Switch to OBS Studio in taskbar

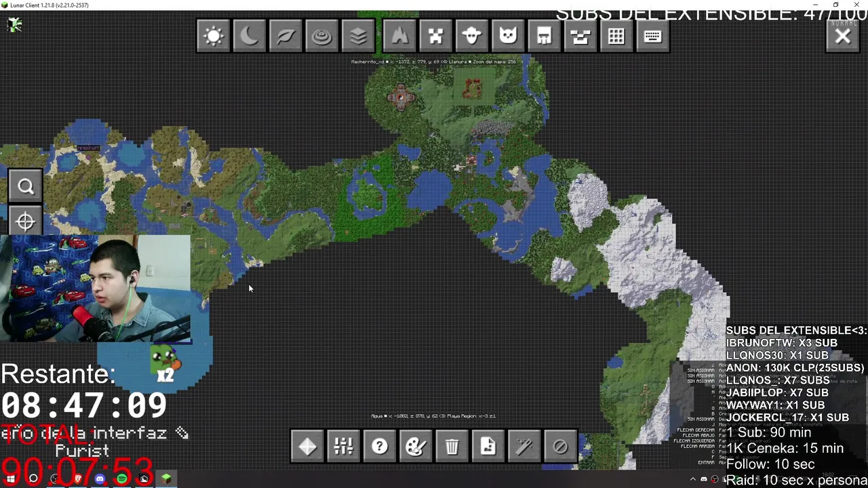[x=55, y=479]
